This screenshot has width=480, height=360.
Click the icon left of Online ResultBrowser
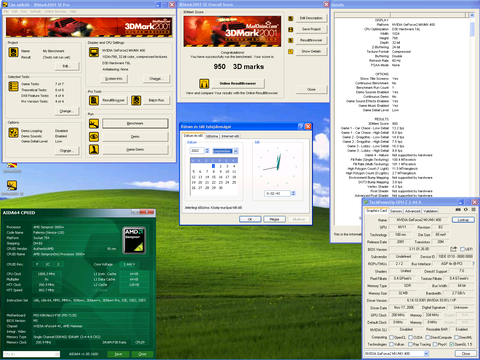(x=204, y=83)
